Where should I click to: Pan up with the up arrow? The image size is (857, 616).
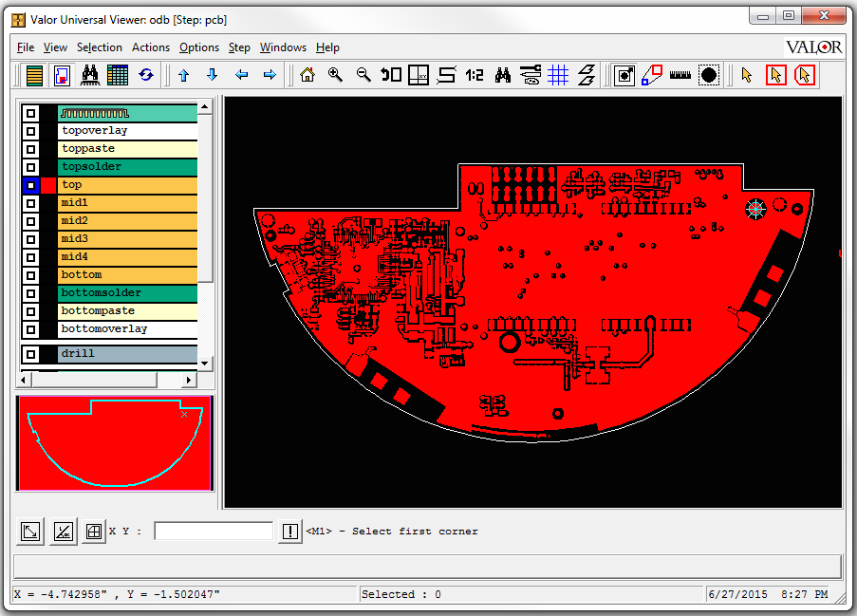tap(184, 75)
